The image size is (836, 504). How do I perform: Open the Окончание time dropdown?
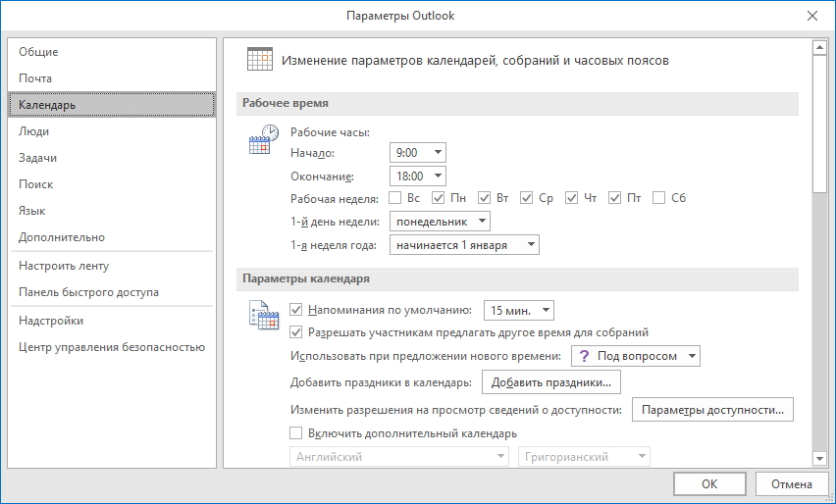pos(417,176)
